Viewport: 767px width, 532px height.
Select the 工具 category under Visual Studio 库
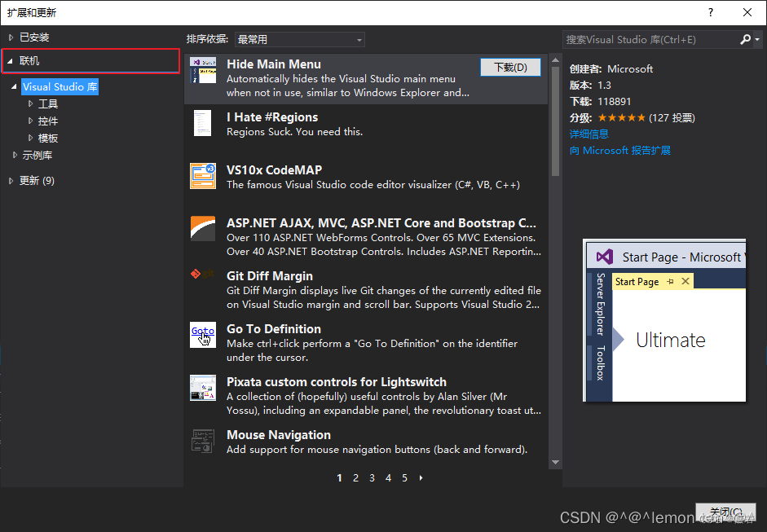coord(46,103)
